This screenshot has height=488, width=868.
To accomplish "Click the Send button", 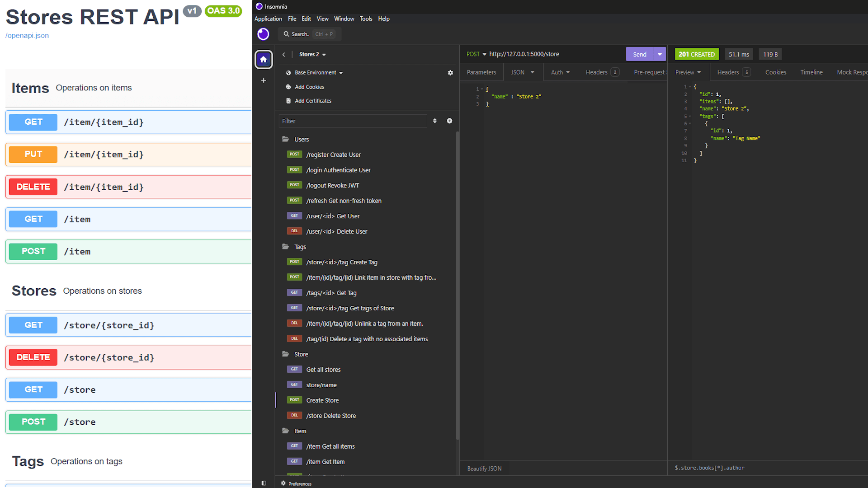I will pos(640,54).
